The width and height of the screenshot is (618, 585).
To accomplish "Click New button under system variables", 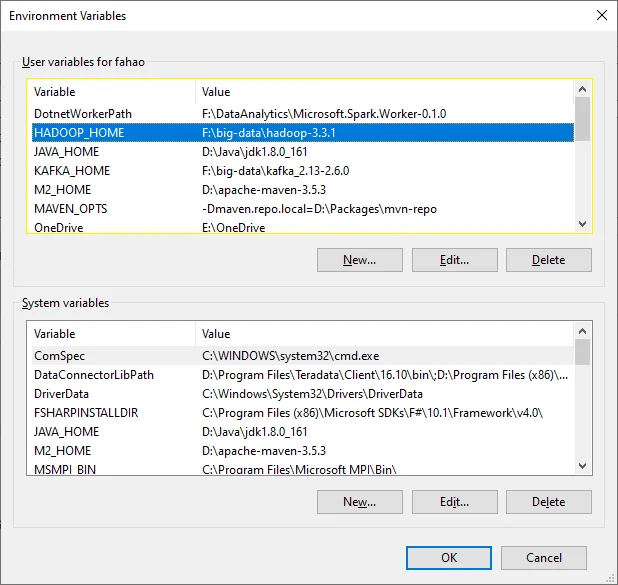I will (x=359, y=502).
